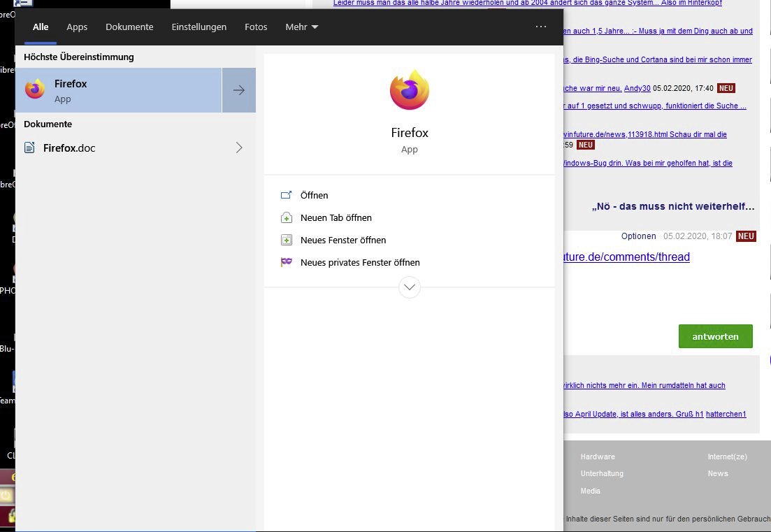Click the large Firefox logo in preview pane
Viewport: 771px width, 532px height.
pyautogui.click(x=409, y=90)
